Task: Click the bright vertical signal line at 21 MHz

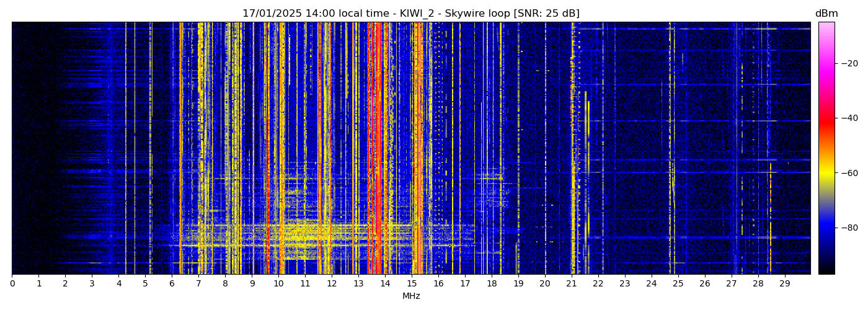Action: [572, 149]
